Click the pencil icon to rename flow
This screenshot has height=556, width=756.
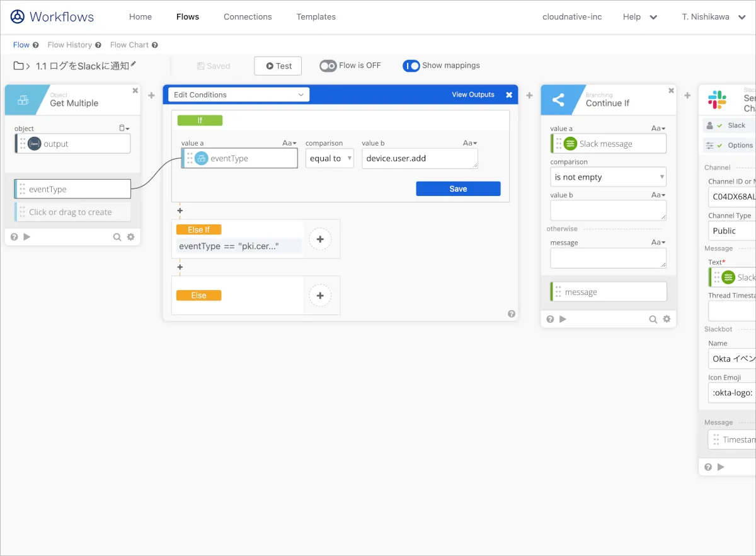pos(133,65)
